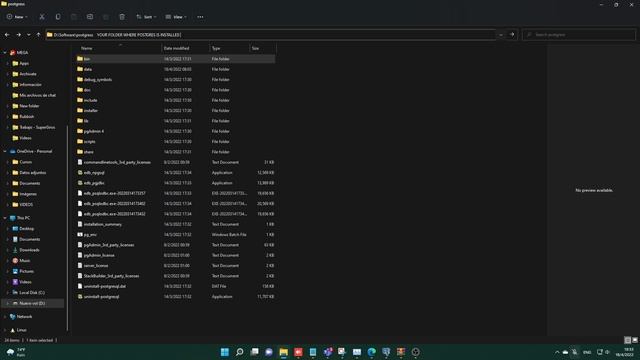Select Music under This PC
Viewport: 640px width, 360px height.
pos(24,260)
